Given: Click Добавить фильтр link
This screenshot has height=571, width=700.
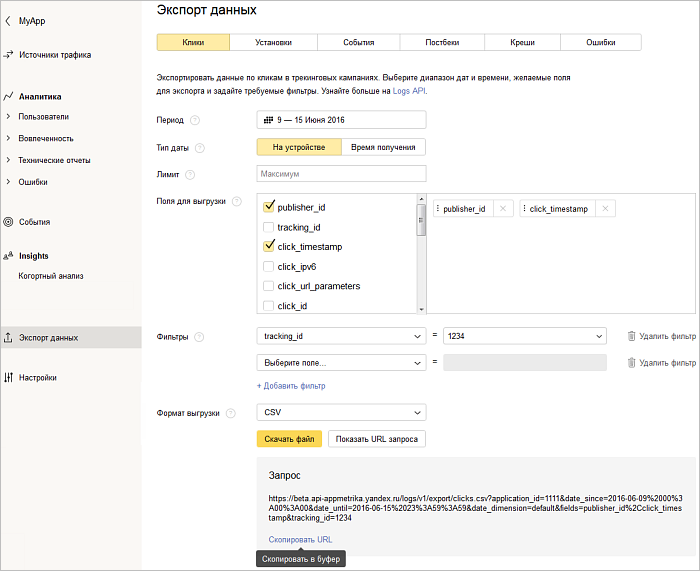Looking at the screenshot, I should pyautogui.click(x=291, y=386).
